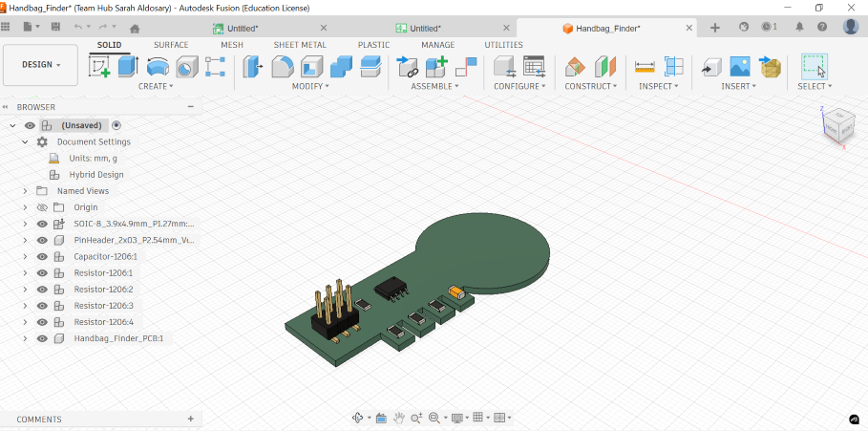
Task: Expand the COMMENTS panel with plus button
Action: click(191, 419)
